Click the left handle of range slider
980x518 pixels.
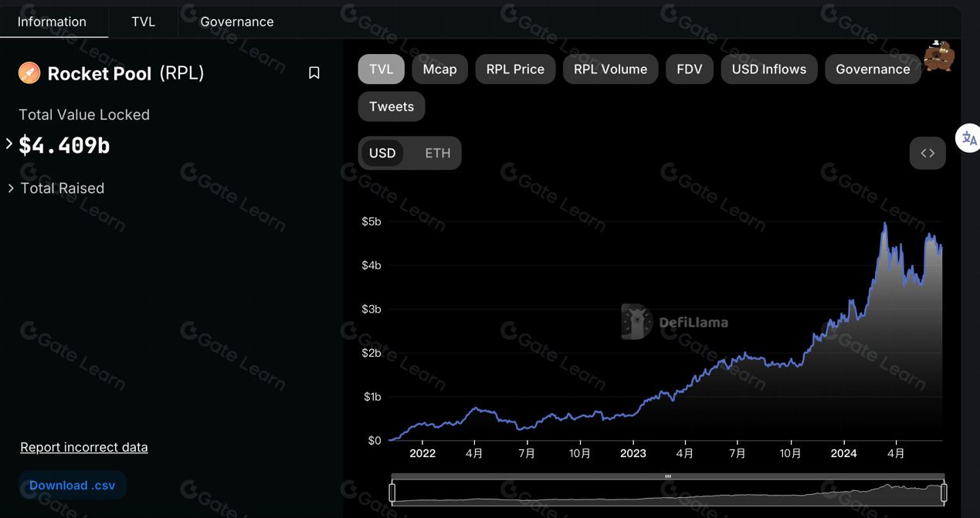392,492
